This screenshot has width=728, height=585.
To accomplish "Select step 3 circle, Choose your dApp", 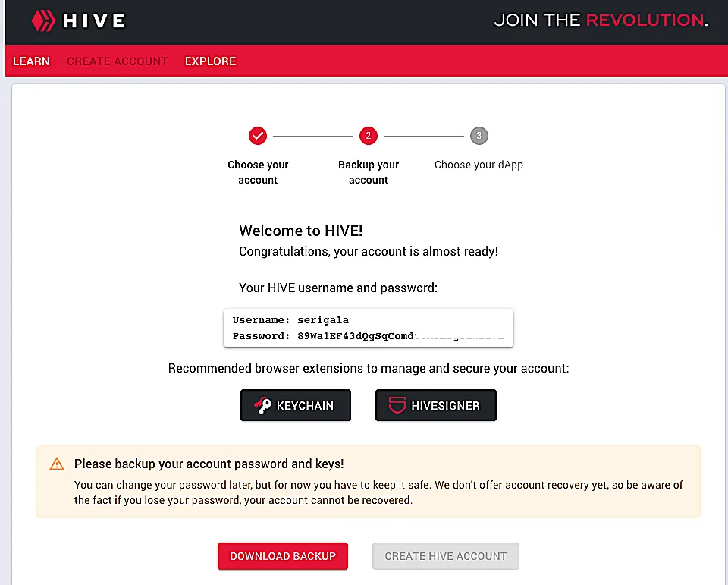I will tap(479, 136).
